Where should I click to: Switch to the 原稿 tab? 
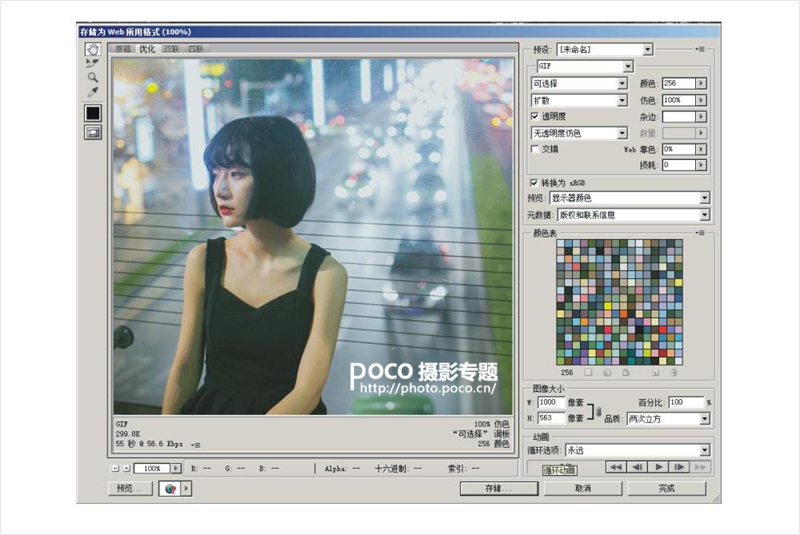(123, 49)
